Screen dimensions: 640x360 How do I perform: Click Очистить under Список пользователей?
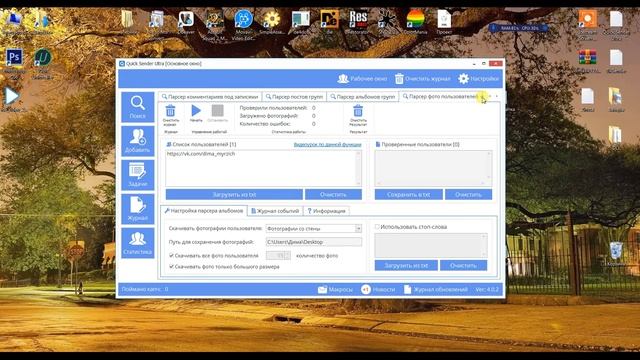(x=333, y=195)
